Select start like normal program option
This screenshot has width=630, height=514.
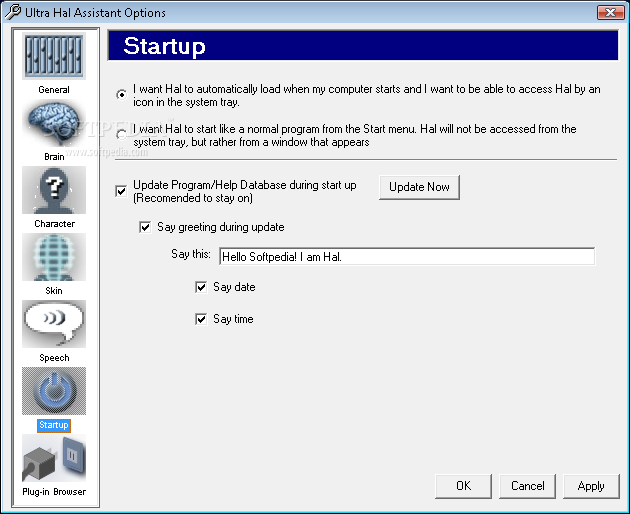coord(121,134)
